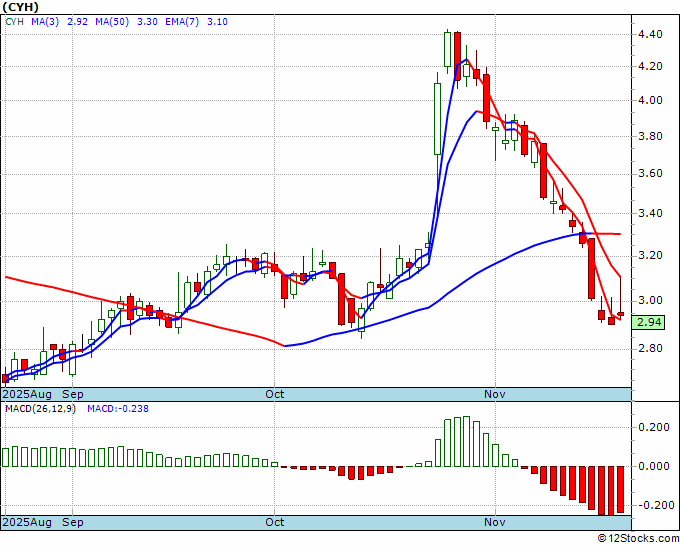Click the MACD(26,12,9) indicator label
Viewport: 680px width, 546px height.
point(40,409)
